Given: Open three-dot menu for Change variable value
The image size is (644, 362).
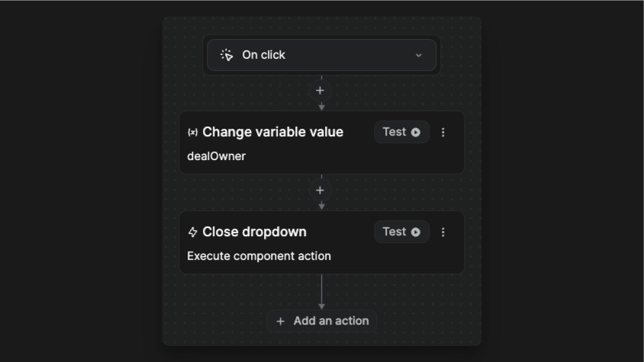Looking at the screenshot, I should point(443,132).
